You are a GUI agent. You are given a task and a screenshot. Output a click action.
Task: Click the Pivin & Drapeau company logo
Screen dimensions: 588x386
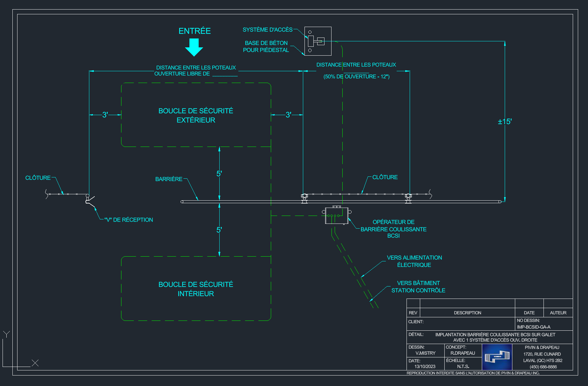(497, 357)
